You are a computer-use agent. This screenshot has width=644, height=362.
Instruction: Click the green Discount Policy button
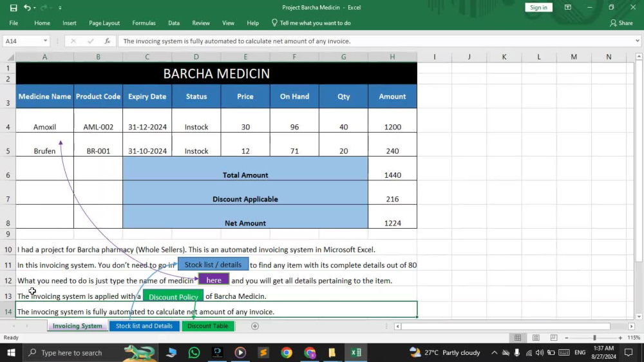click(x=173, y=296)
